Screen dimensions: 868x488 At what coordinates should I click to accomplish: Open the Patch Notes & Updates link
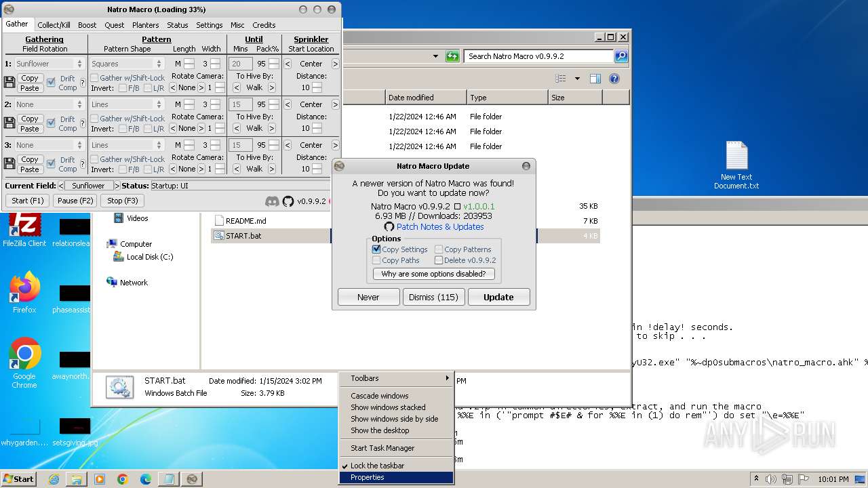pos(440,226)
